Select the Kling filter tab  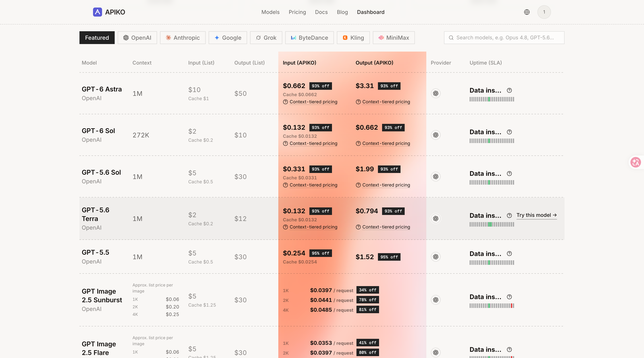pyautogui.click(x=353, y=38)
